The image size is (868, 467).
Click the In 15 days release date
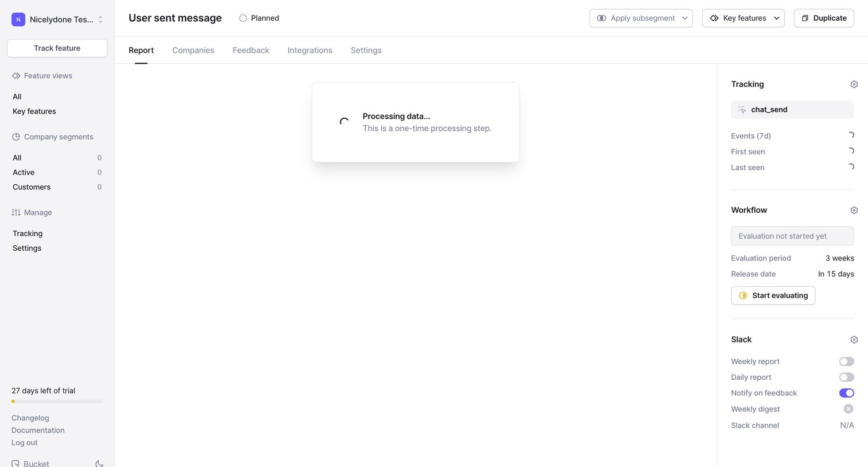click(836, 274)
